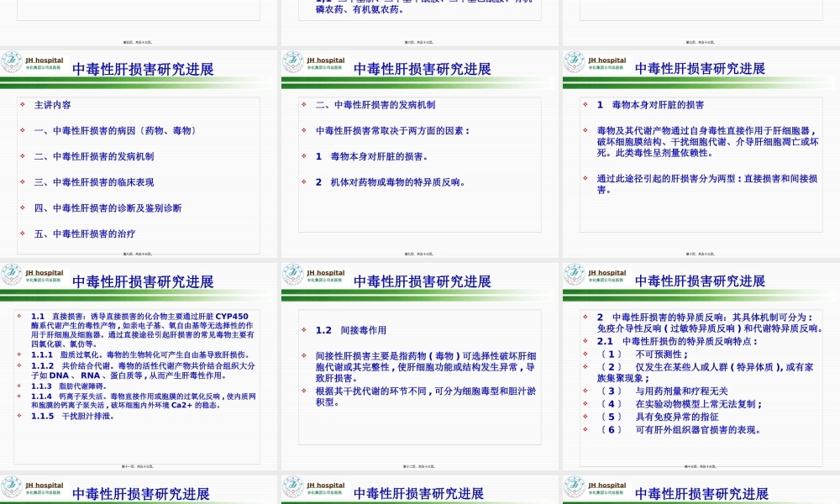This screenshot has width=840, height=504.
Task: Click the diamond bullet before 五、中毒性肝损害的治疗
Action: (20, 234)
